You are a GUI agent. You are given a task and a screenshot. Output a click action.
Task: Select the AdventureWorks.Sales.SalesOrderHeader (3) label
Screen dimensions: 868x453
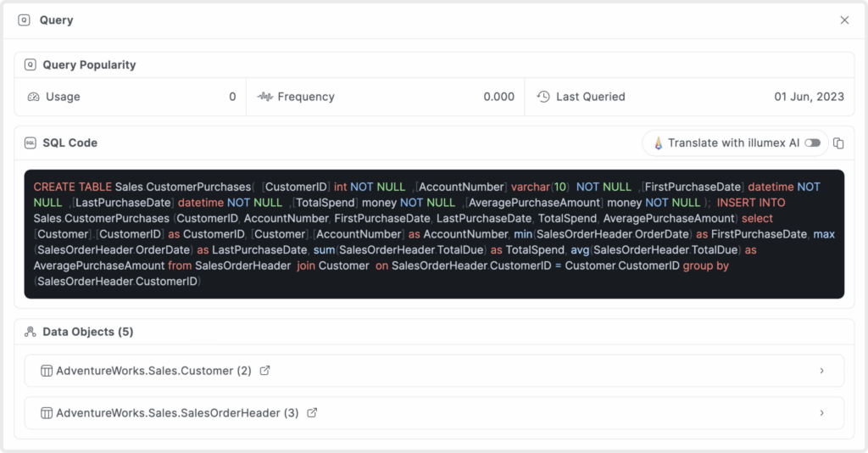coord(177,413)
